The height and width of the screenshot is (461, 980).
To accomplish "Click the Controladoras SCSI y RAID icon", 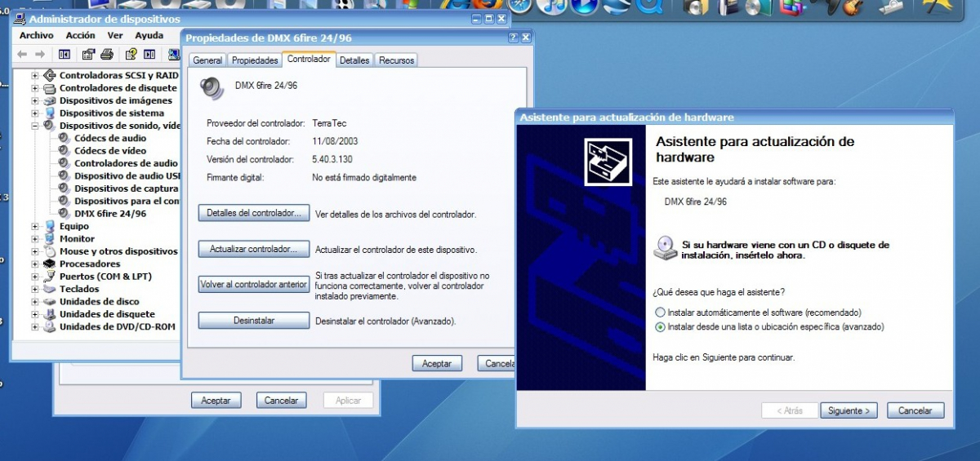I will click(x=50, y=75).
